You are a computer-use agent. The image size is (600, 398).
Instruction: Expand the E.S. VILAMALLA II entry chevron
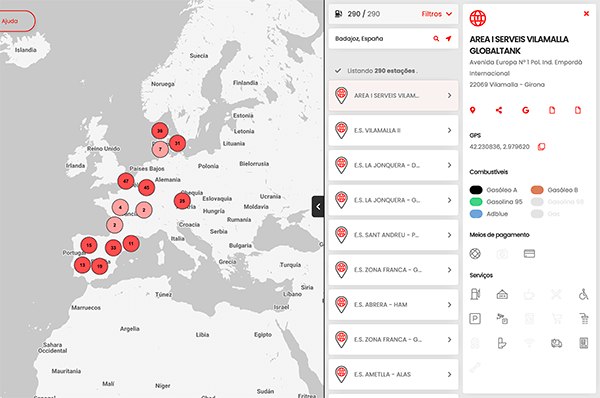click(450, 130)
